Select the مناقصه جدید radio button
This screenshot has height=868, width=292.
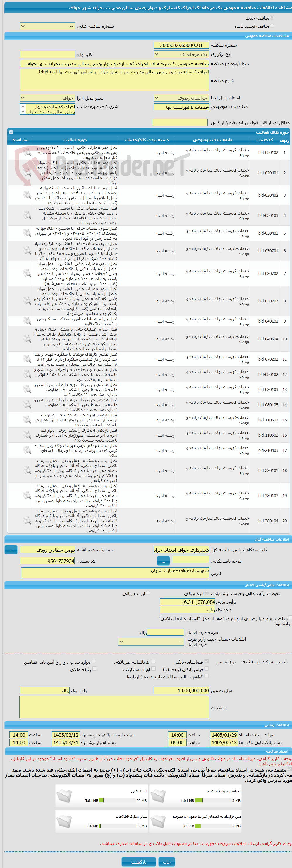(272, 18)
